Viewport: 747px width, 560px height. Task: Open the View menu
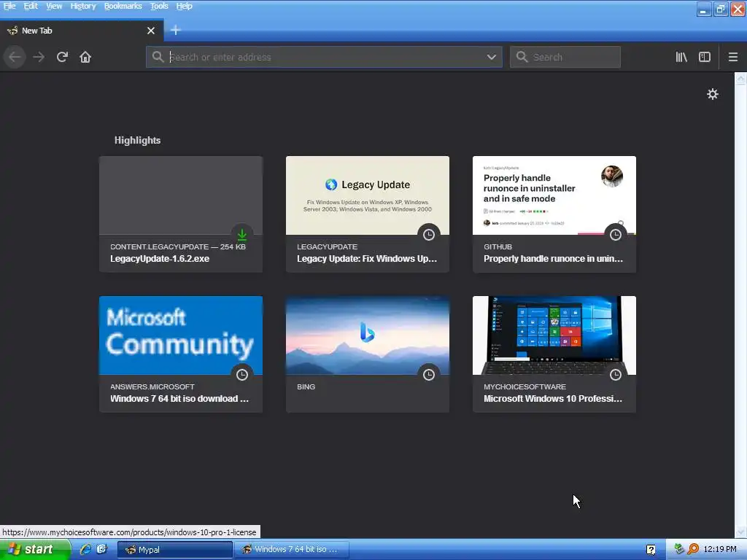54,6
